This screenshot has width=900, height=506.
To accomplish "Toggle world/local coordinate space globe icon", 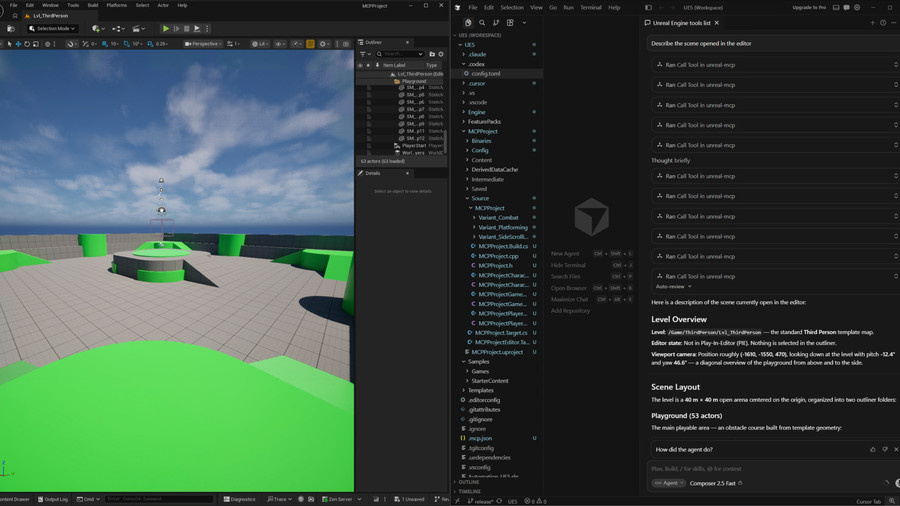I will pyautogui.click(x=48, y=44).
